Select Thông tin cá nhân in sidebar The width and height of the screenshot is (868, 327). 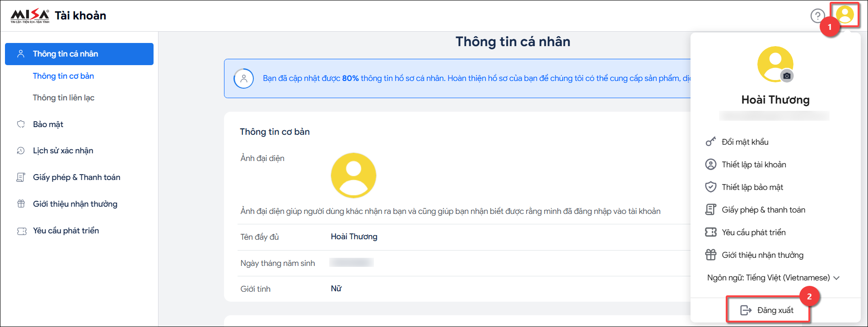(79, 54)
